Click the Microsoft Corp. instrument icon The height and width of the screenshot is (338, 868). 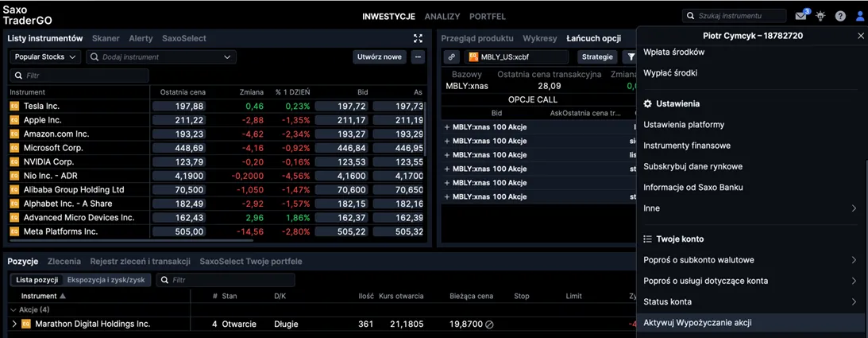point(14,148)
